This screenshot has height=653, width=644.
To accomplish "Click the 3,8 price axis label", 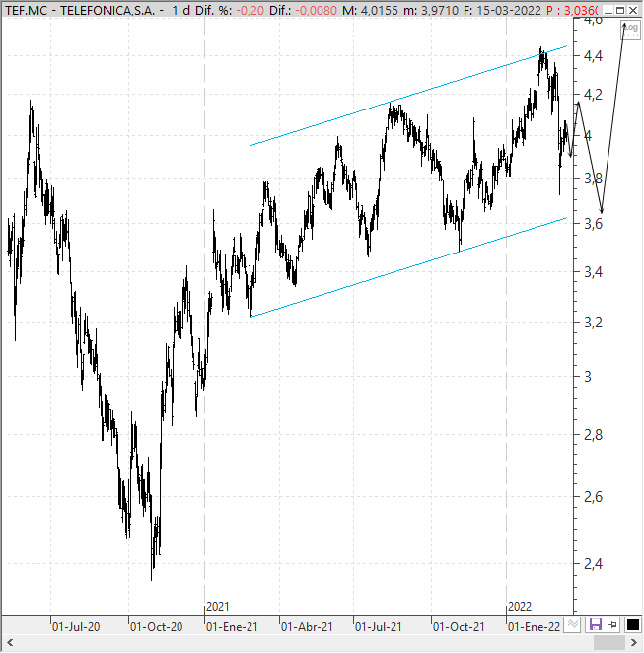I will click(x=594, y=179).
